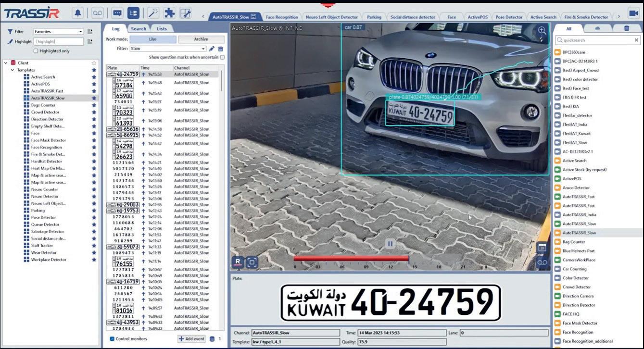The width and height of the screenshot is (644, 349).
Task: Collapse the Client tree node
Action: click(x=6, y=63)
